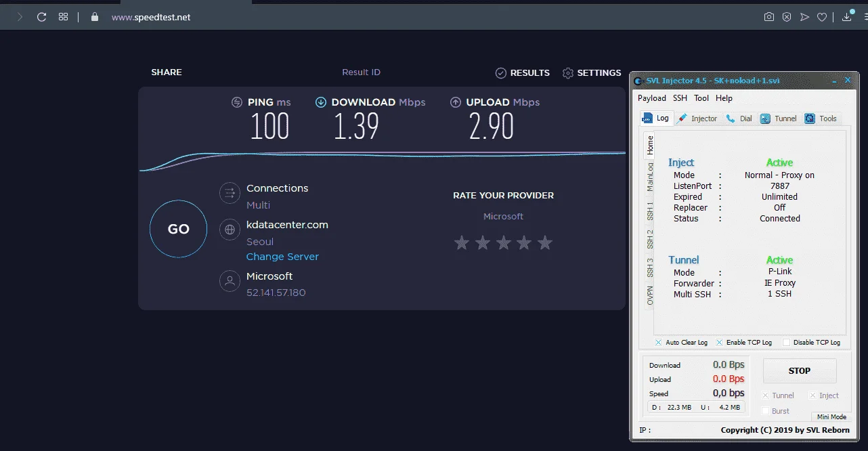Click the Multi connections setting
The image size is (868, 451).
258,205
